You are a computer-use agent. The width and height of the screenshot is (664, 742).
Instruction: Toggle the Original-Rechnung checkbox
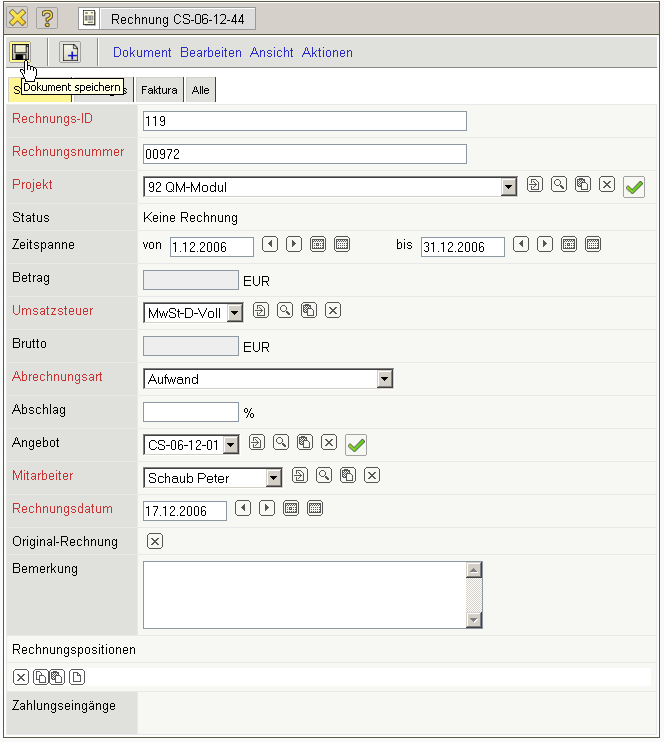(x=155, y=542)
